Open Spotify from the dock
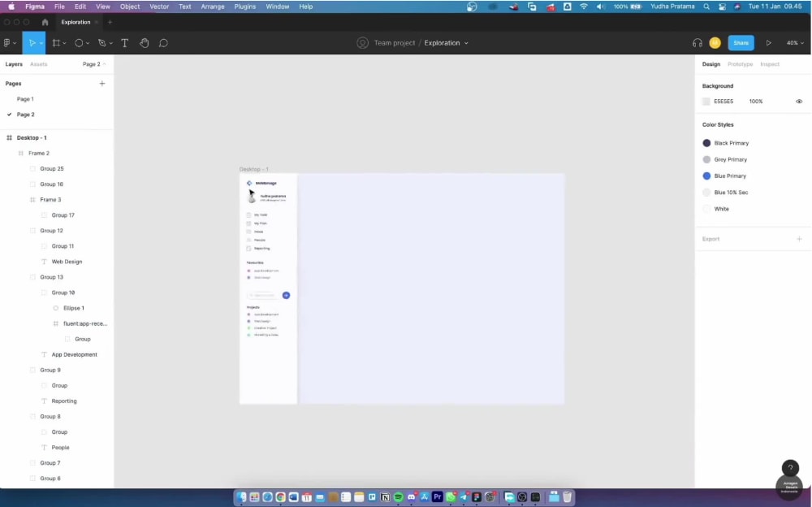812x507 pixels. pyautogui.click(x=398, y=496)
